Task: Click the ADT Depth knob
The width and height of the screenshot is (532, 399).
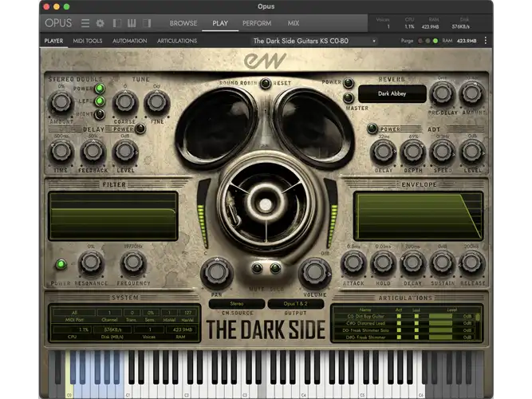Action: point(412,152)
